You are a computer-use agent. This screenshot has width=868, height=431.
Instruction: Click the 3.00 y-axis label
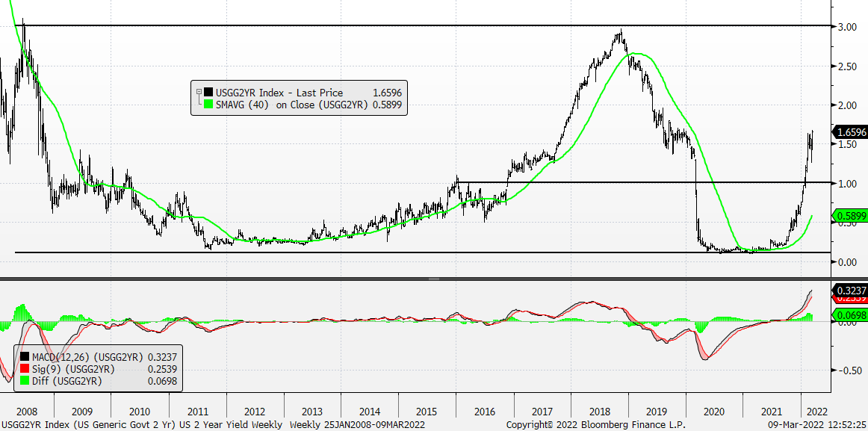(x=849, y=27)
